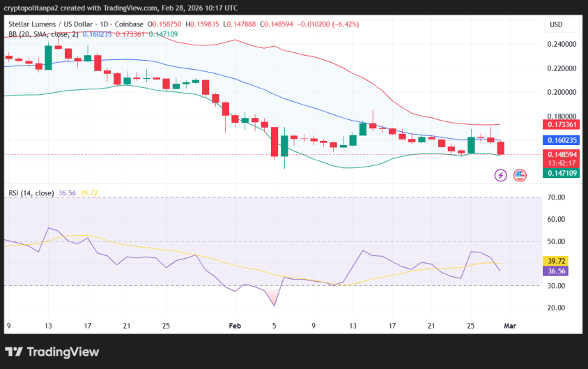This screenshot has height=369, width=588.
Task: Click the US flag economic event icon
Action: coord(520,175)
